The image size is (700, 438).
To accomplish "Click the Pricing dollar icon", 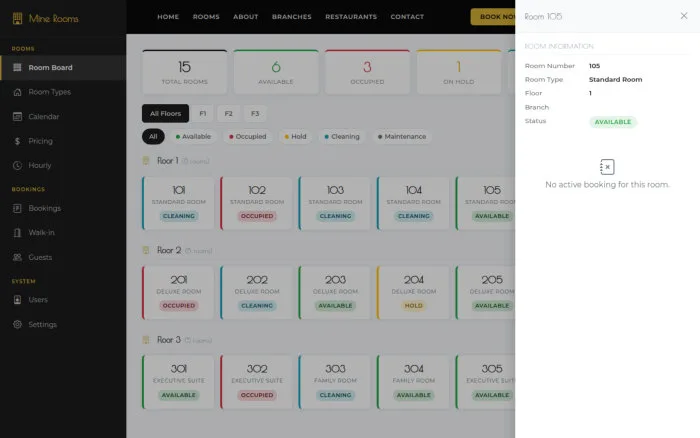I will [x=17, y=141].
